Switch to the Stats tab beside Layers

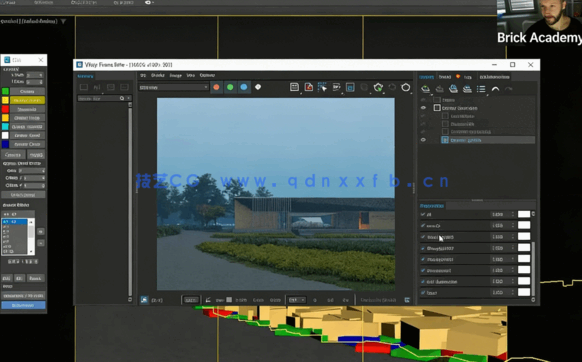pyautogui.click(x=445, y=77)
